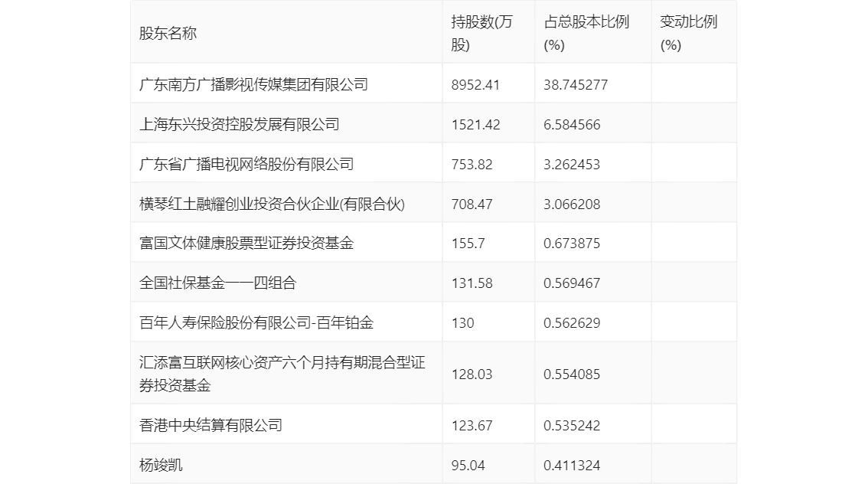Click percentage 0.562629
The height and width of the screenshot is (484, 868).
pos(572,323)
